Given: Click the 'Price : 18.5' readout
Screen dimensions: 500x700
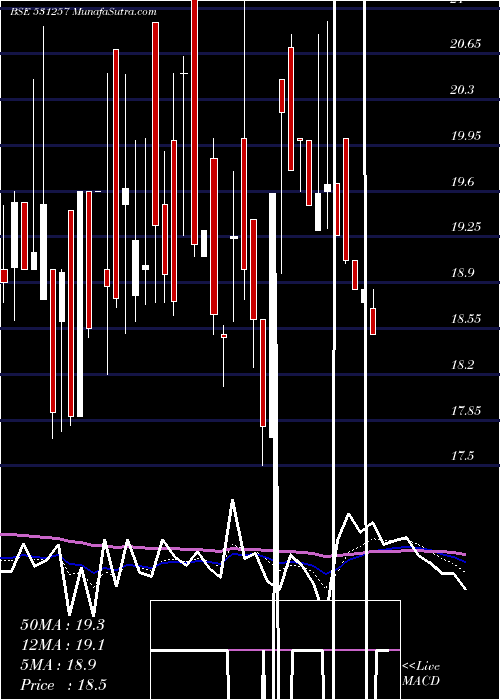Looking at the screenshot, I should pyautogui.click(x=63, y=685).
